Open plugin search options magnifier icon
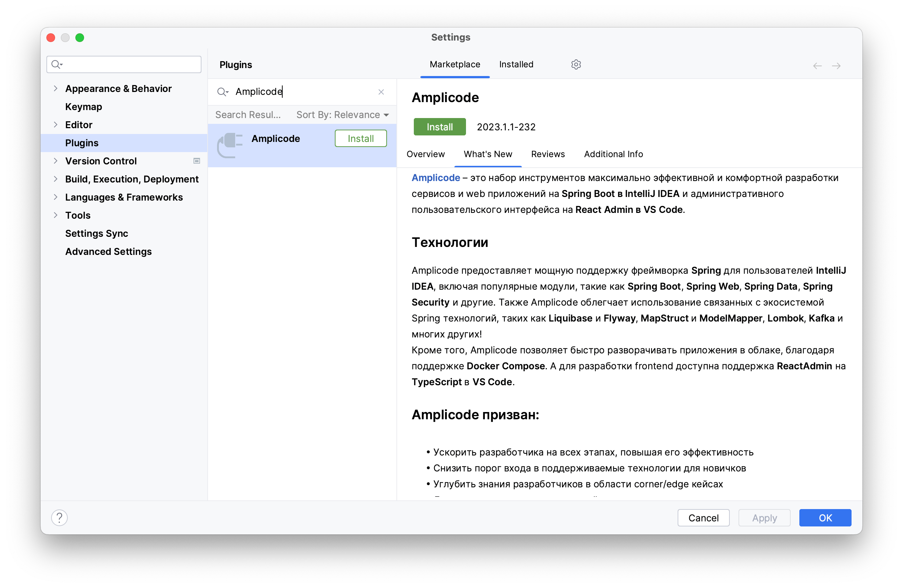 222,92
